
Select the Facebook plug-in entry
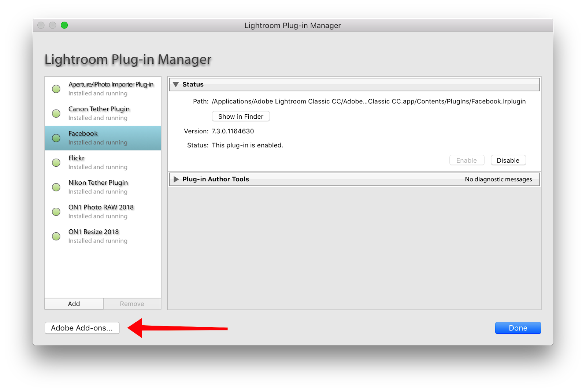103,138
